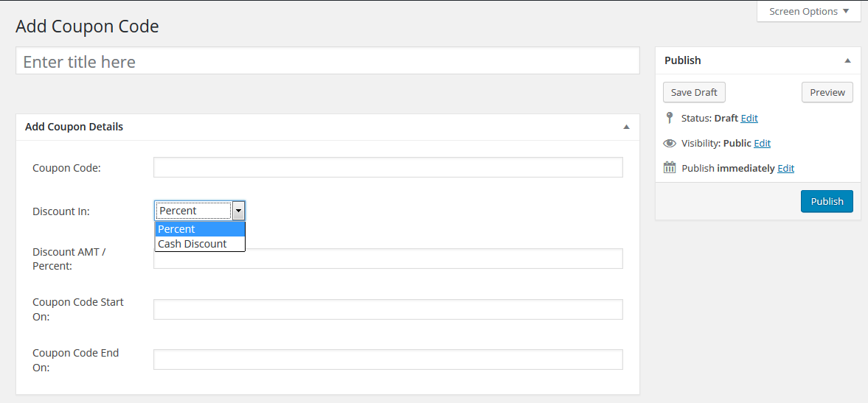Click the Coupon Code End On field
The height and width of the screenshot is (403, 868).
pos(388,360)
